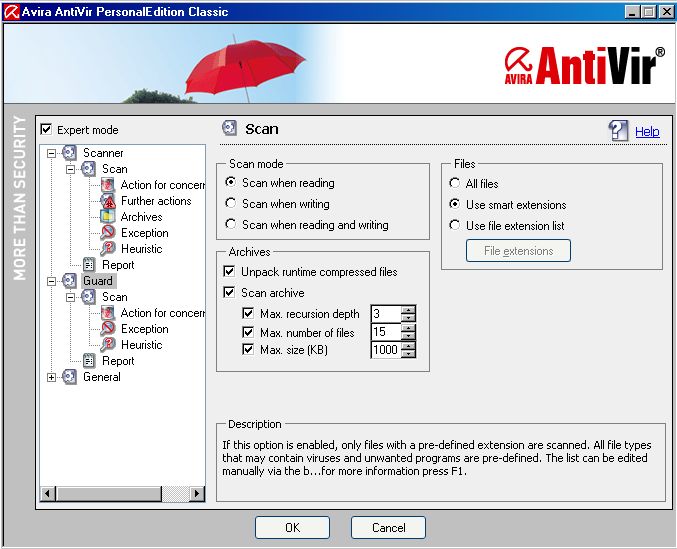This screenshot has width=677, height=549.
Task: Click the tree horizontal scrollbar thumb
Action: pos(108,493)
